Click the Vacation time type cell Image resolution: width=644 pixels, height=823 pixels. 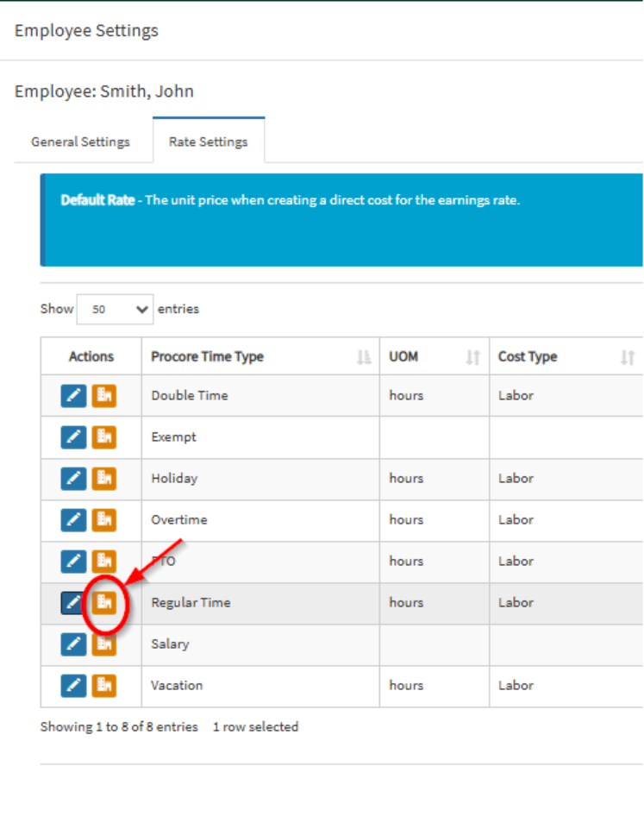(260, 686)
